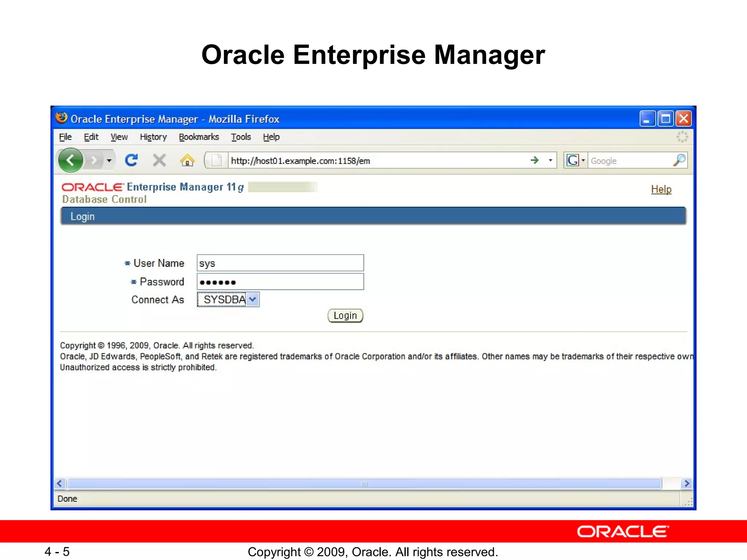
Task: Click the Password input field
Action: [x=280, y=282]
